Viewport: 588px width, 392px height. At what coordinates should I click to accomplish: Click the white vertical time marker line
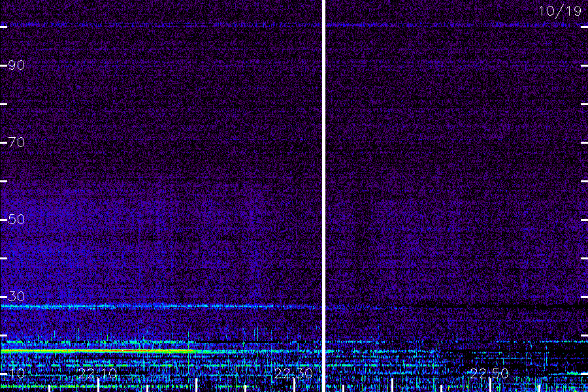point(323,196)
